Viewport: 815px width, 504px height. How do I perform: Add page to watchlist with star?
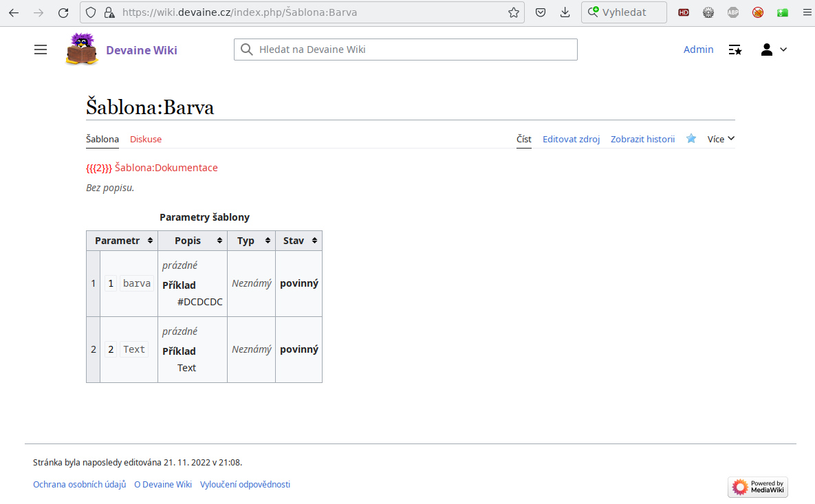pyautogui.click(x=691, y=139)
